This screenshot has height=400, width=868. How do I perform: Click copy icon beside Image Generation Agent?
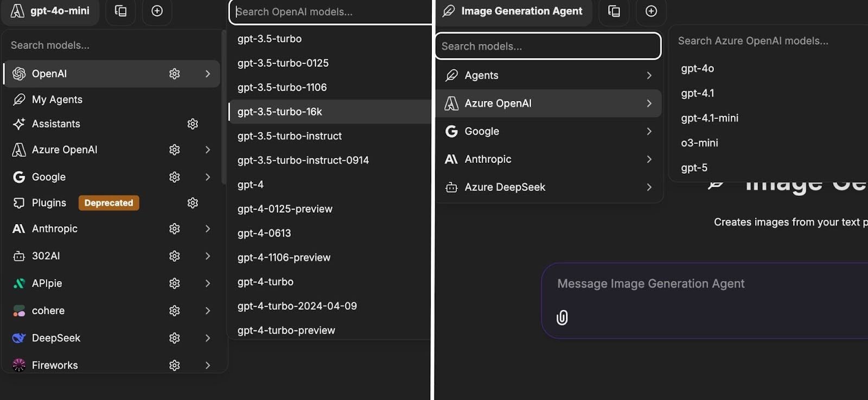pos(614,11)
